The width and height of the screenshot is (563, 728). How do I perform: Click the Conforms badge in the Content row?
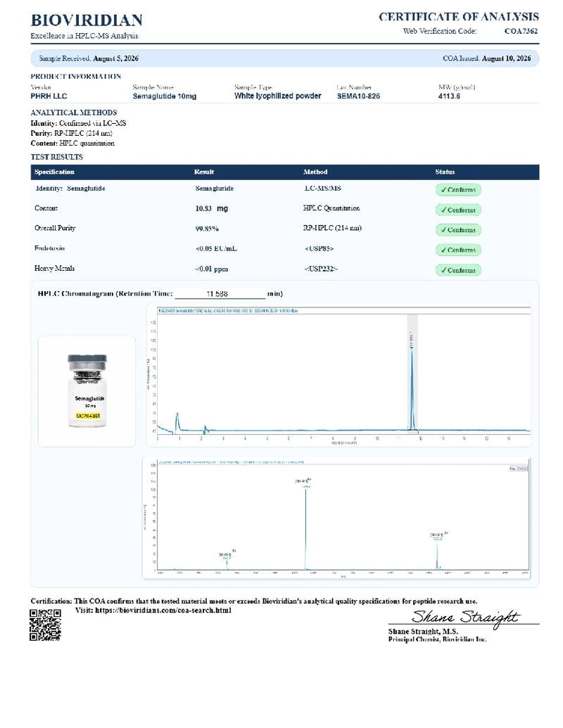pos(458,210)
